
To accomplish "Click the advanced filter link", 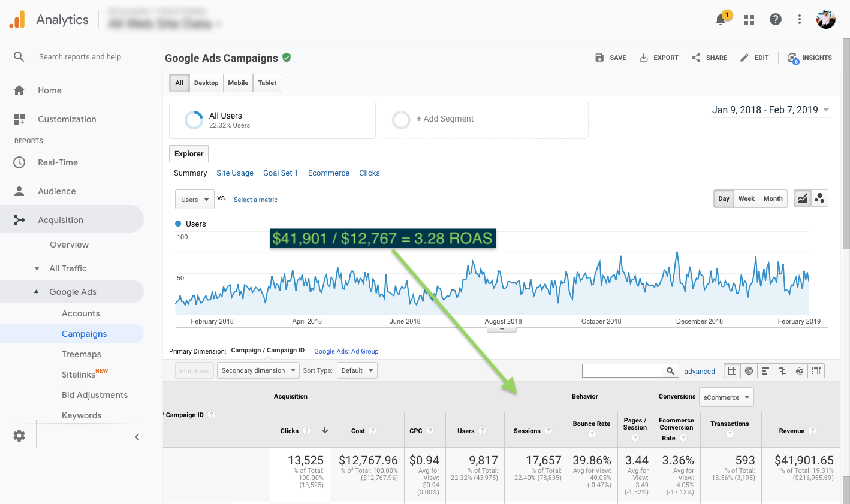I will [700, 371].
